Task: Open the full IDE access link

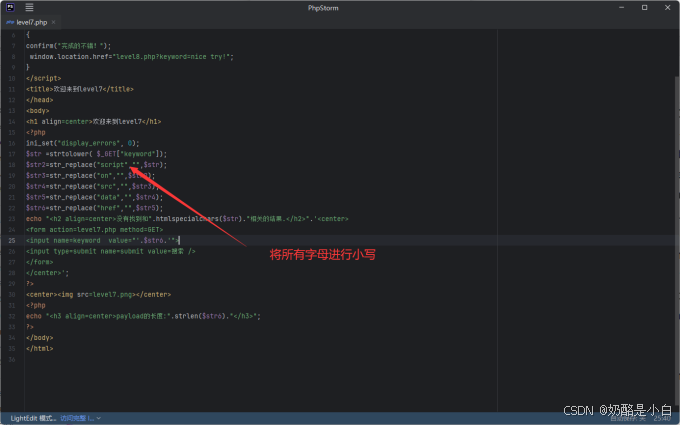Action: 77,418
